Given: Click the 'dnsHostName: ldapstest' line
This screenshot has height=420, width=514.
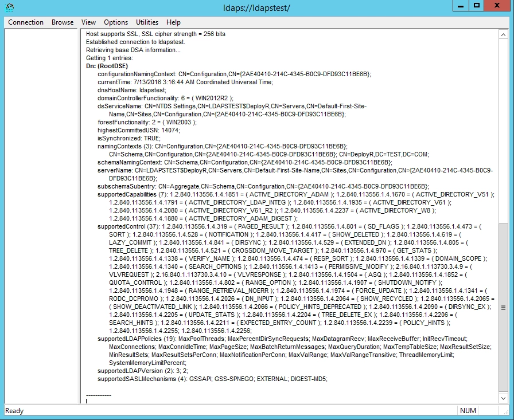Looking at the screenshot, I should [132, 90].
